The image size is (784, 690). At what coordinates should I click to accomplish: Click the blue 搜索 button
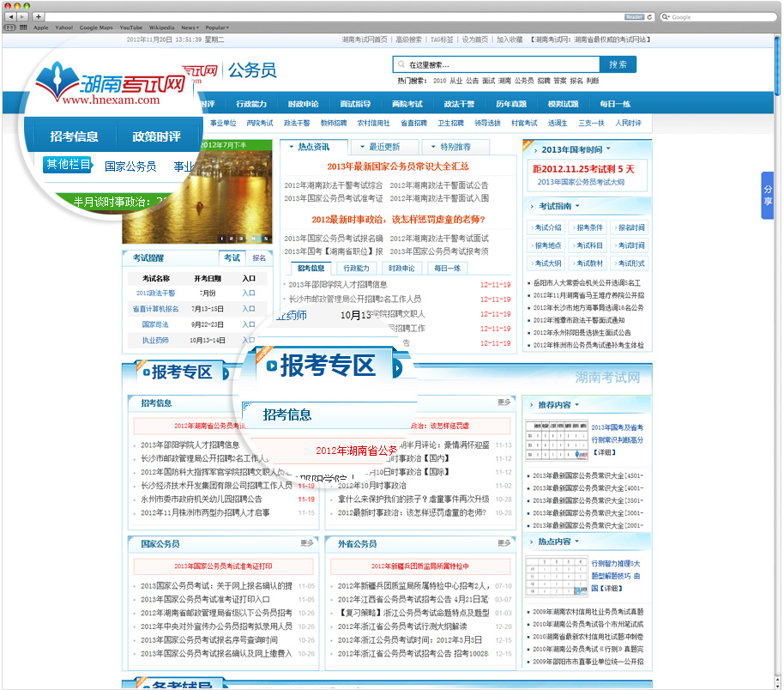[618, 64]
